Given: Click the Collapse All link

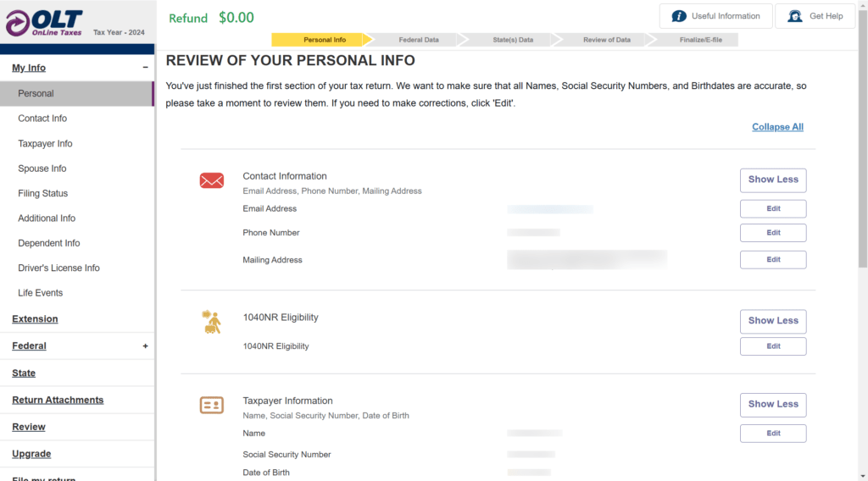Looking at the screenshot, I should coord(777,127).
